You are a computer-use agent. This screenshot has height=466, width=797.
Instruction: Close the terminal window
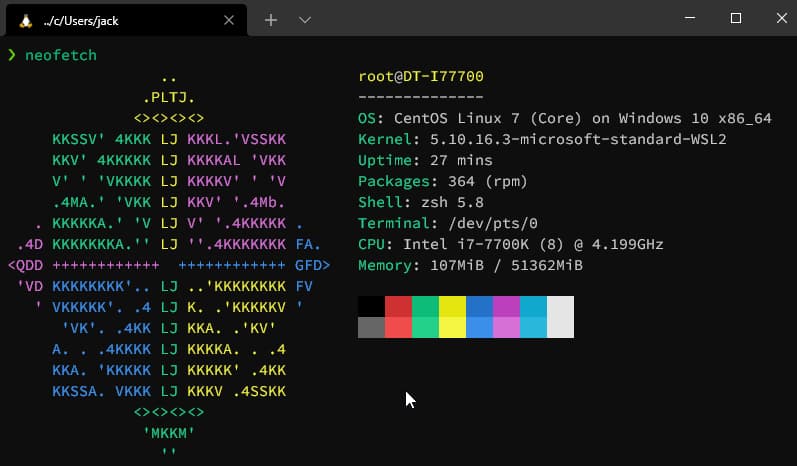click(782, 18)
